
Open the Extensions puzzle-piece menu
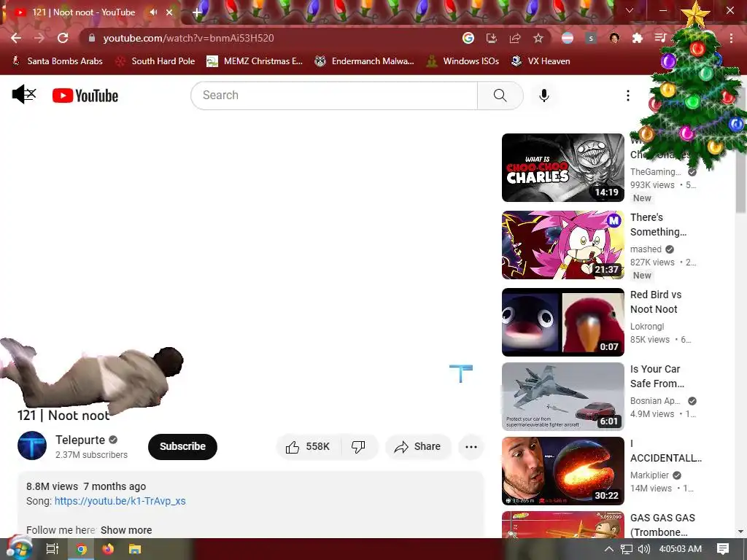(637, 38)
